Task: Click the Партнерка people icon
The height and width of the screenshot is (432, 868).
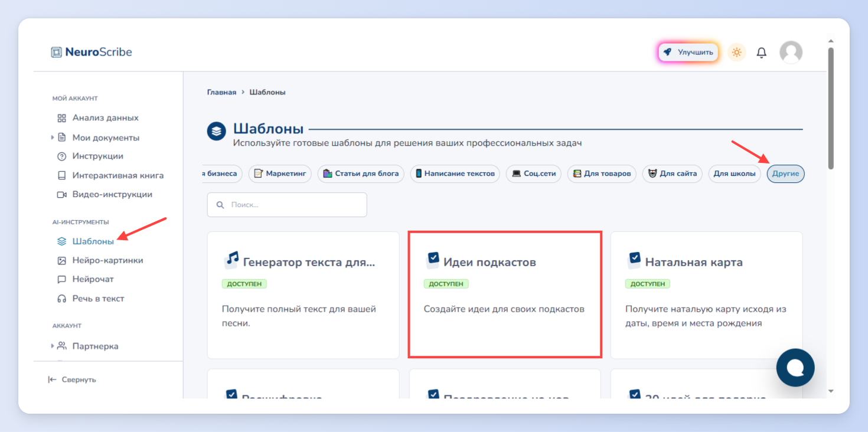Action: (61, 346)
